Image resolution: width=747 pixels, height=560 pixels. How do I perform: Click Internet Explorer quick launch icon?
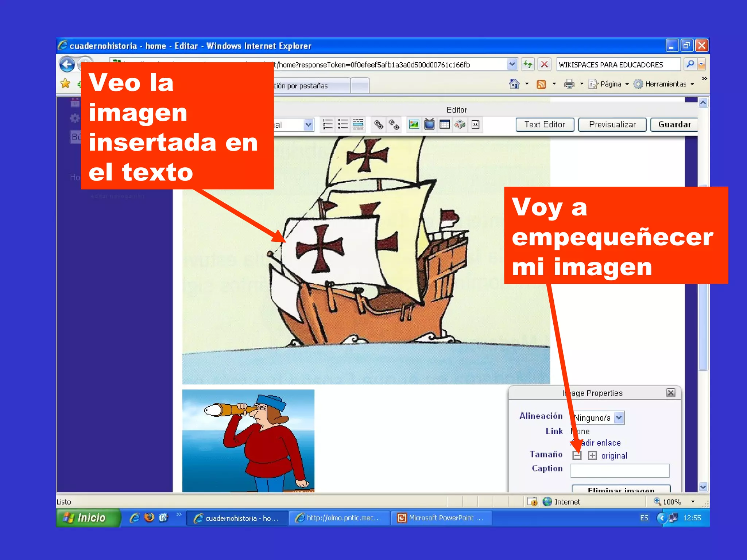(135, 518)
